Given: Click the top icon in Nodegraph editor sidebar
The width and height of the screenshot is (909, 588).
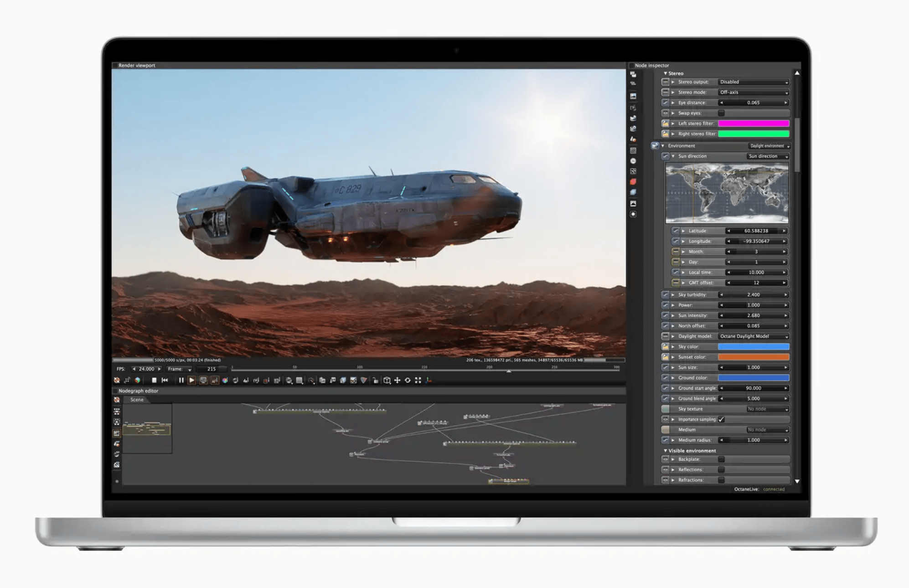Looking at the screenshot, I should pyautogui.click(x=117, y=400).
